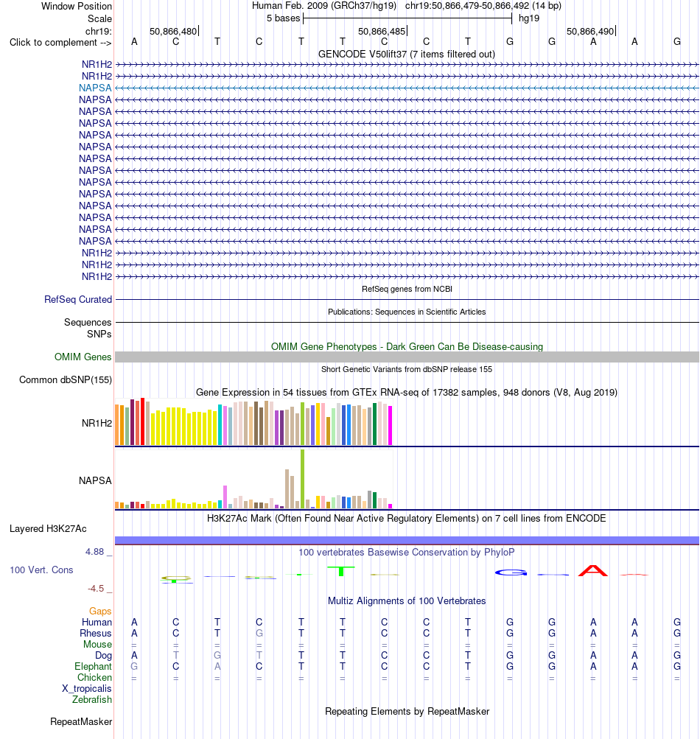Click the "5 bases" scale bar
Viewport: 700px width, 739px height.
[407, 19]
